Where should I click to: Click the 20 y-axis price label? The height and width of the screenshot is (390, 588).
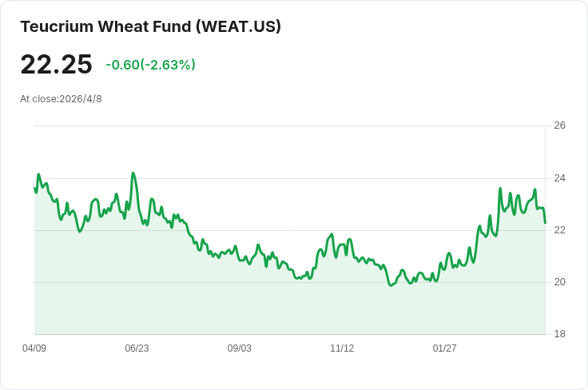click(x=559, y=282)
